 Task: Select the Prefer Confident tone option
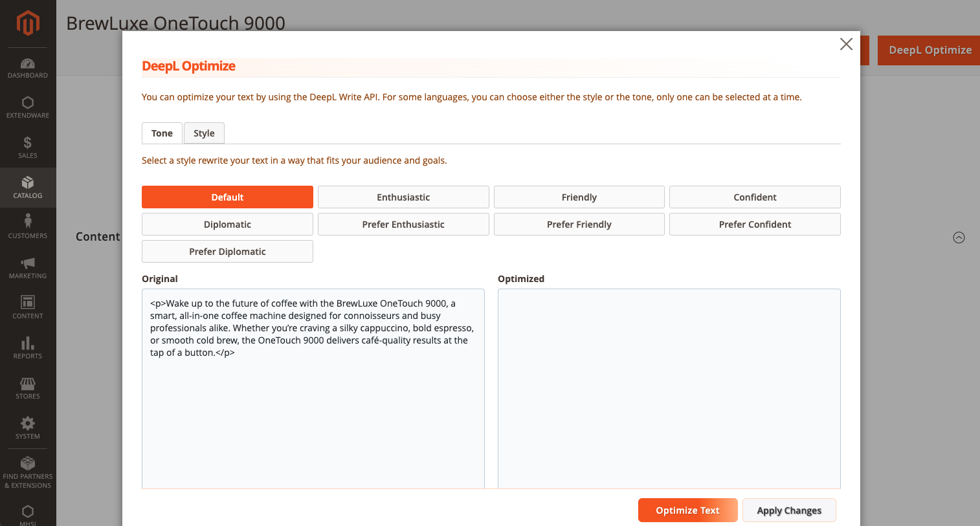755,225
